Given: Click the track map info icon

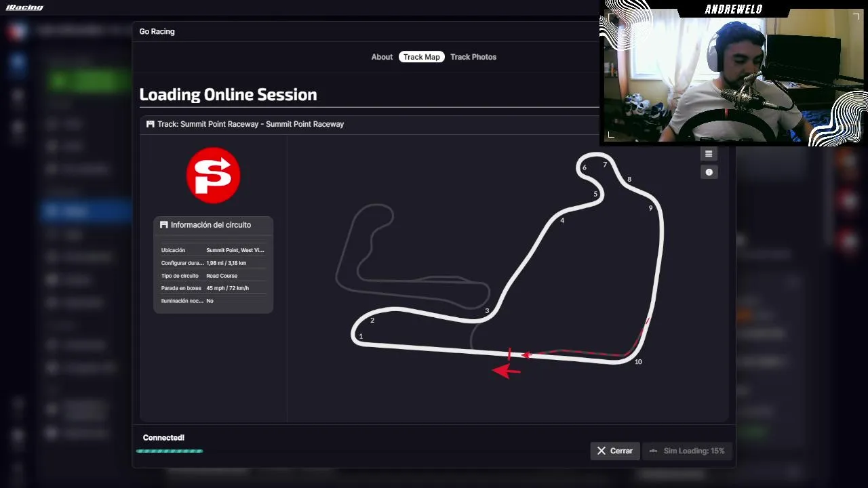Looking at the screenshot, I should (x=709, y=172).
